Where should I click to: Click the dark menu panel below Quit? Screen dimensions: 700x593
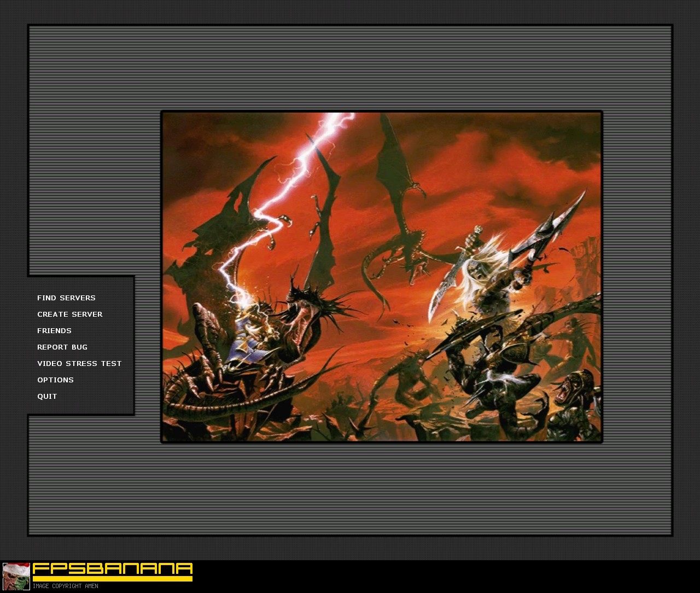pos(81,408)
